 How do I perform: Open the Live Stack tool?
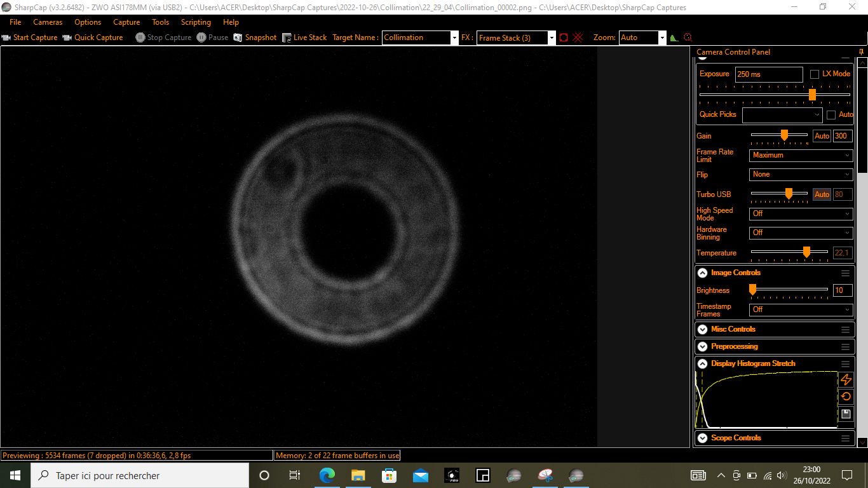pos(304,37)
